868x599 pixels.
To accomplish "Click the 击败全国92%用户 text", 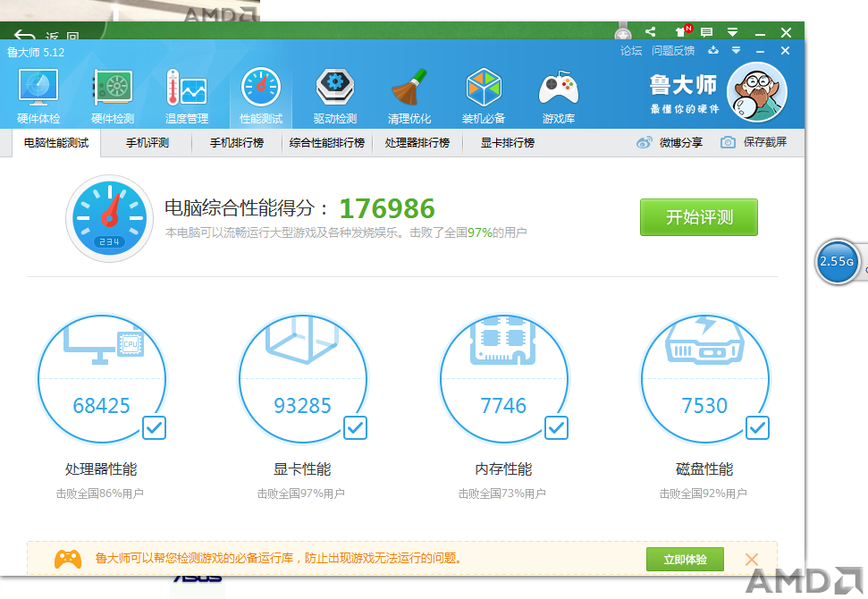I will tap(703, 494).
